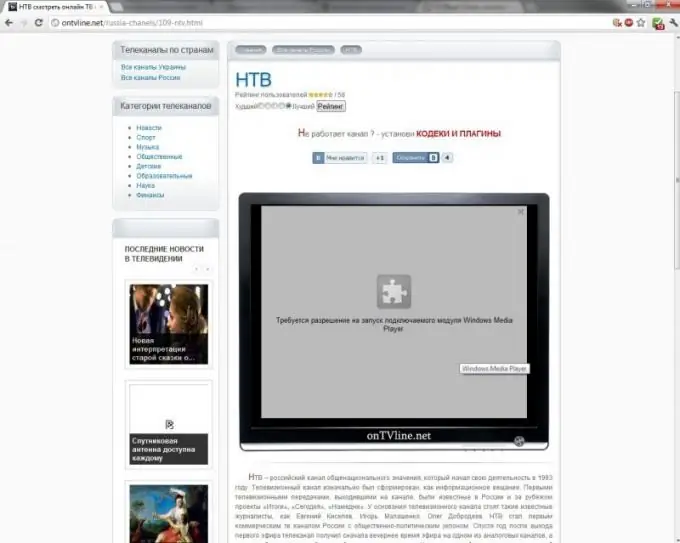This screenshot has width=680, height=543.
Task: Open the Финансы category
Action: click(x=150, y=195)
